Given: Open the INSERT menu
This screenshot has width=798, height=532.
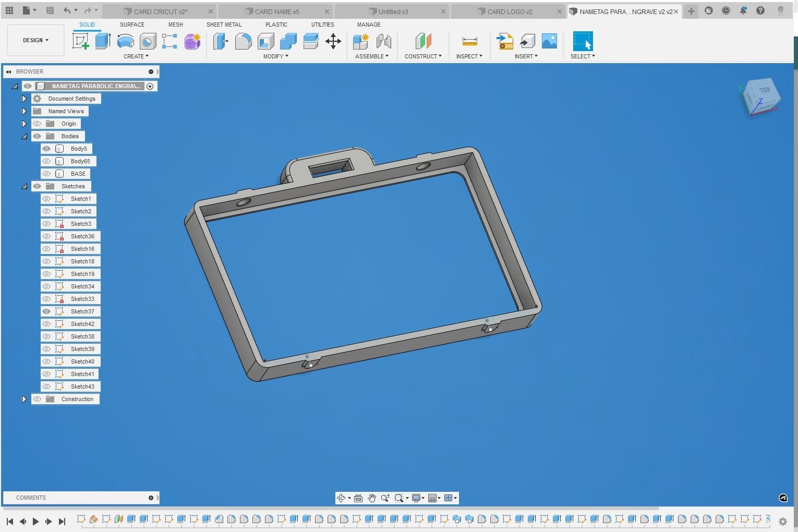Looking at the screenshot, I should coord(526,56).
